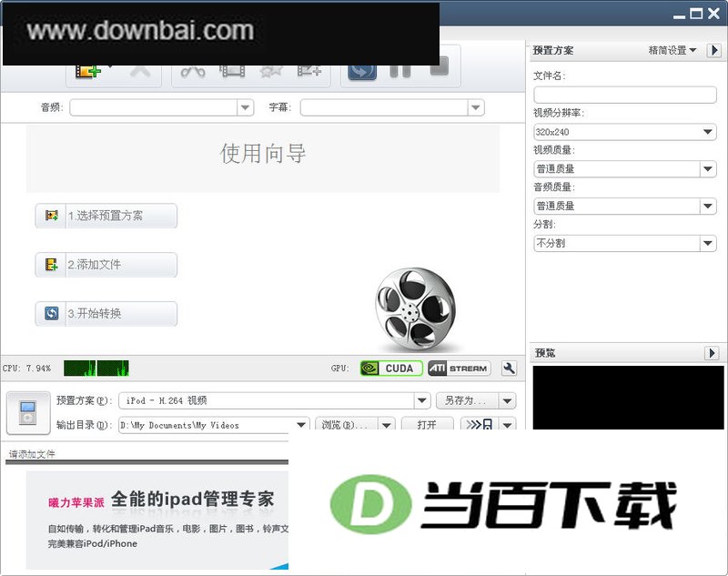This screenshot has height=576, width=728.
Task: Close the converter window
Action: click(714, 14)
